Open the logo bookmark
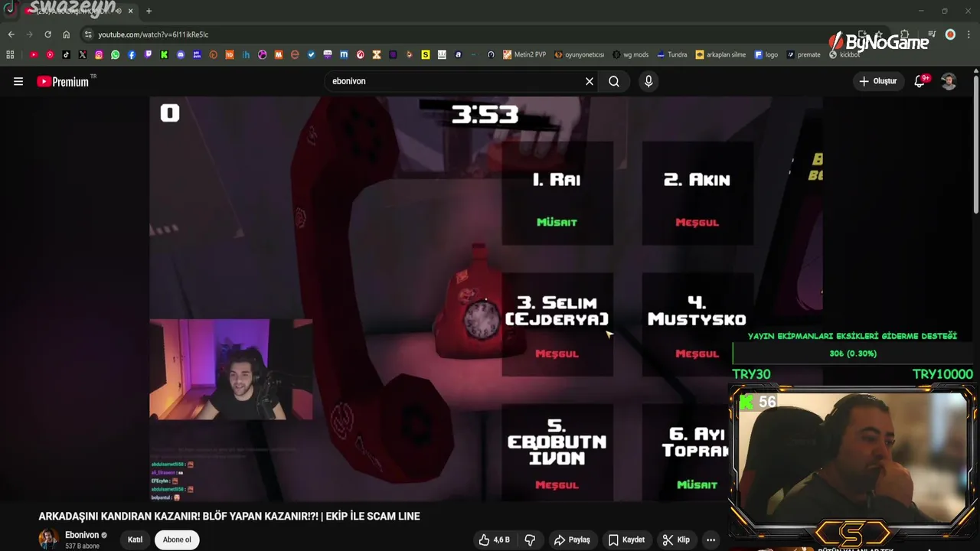Image resolution: width=980 pixels, height=551 pixels. 766,55
